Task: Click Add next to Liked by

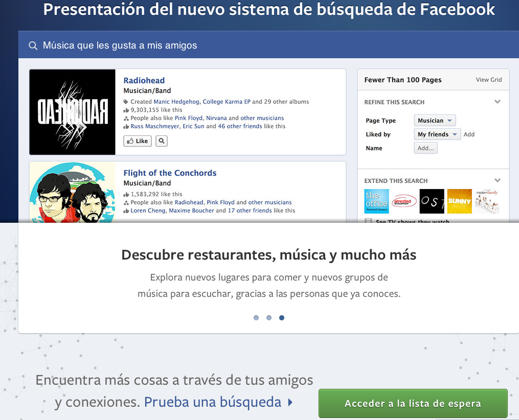Action: point(469,134)
